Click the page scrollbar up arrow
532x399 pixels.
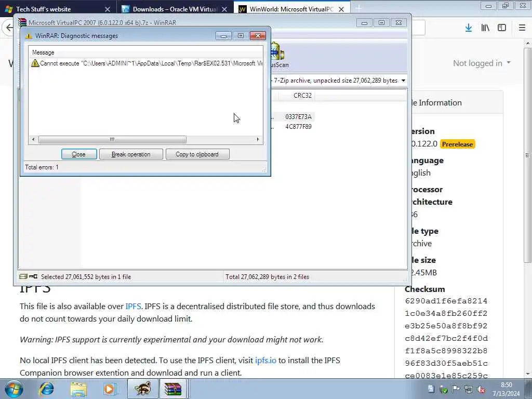527,44
